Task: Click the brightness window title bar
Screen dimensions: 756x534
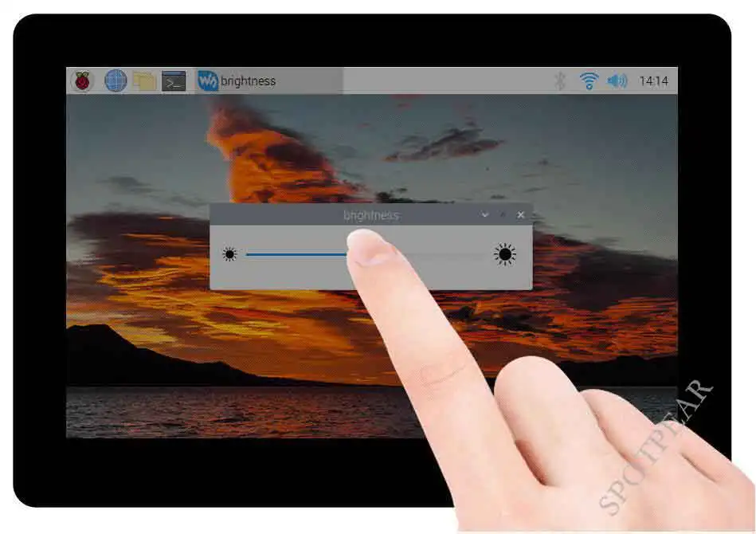Action: pos(287,215)
